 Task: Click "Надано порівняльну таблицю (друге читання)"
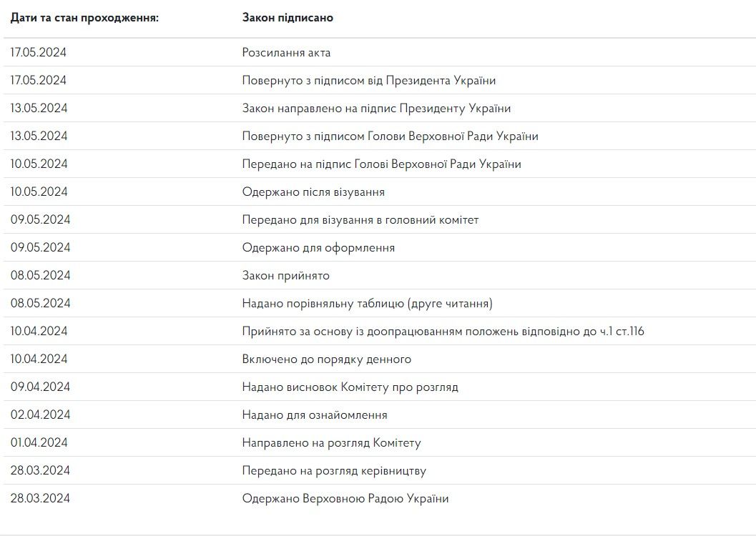coord(367,303)
